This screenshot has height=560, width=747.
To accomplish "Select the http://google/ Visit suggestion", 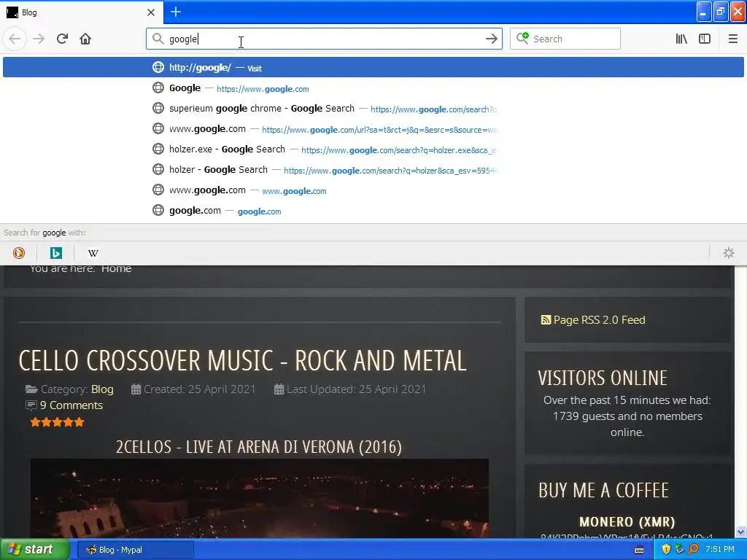I will (x=373, y=67).
